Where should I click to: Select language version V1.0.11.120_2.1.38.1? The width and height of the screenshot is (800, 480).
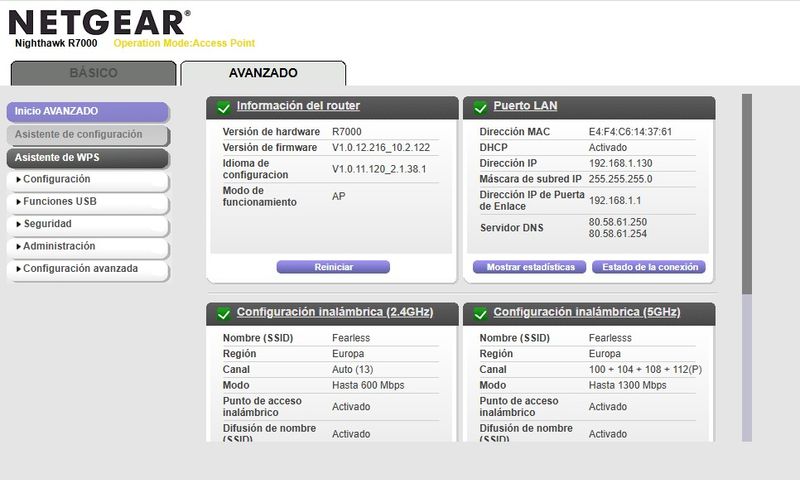tap(379, 169)
